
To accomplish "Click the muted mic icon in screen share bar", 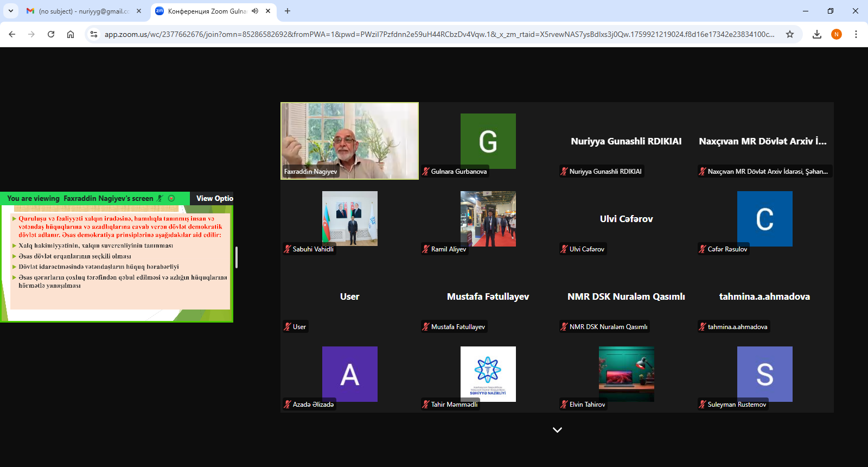I will pyautogui.click(x=160, y=198).
